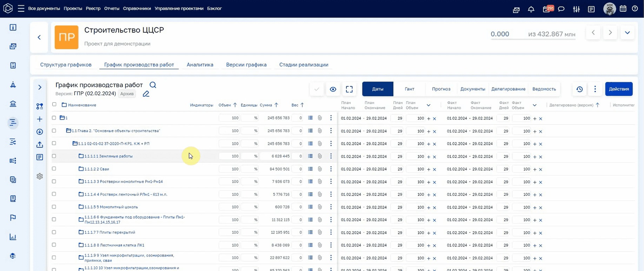Click the project budget progress bar

[533, 39]
